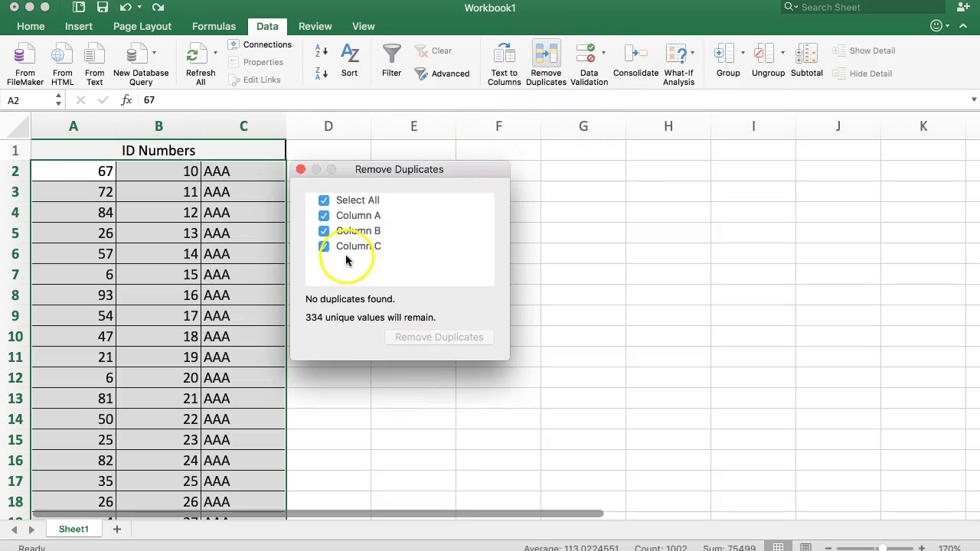Expand the Group dropdown arrow
The image size is (980, 551).
pyautogui.click(x=743, y=53)
